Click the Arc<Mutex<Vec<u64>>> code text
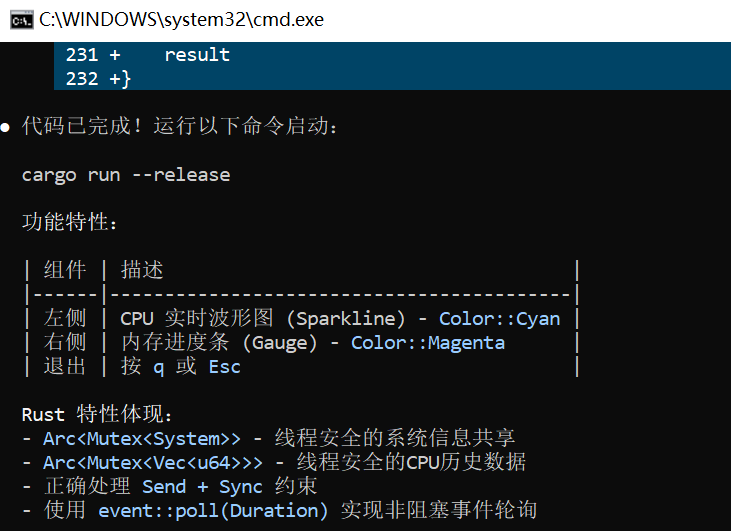 coord(153,463)
